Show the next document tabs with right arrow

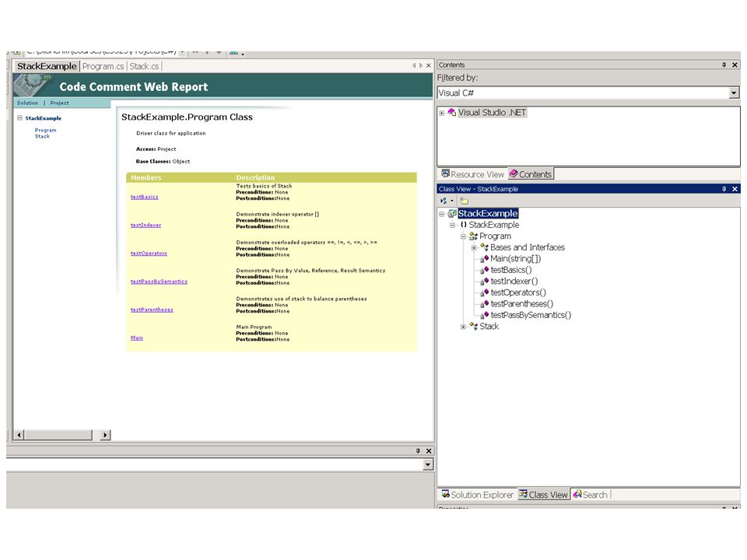pos(421,65)
